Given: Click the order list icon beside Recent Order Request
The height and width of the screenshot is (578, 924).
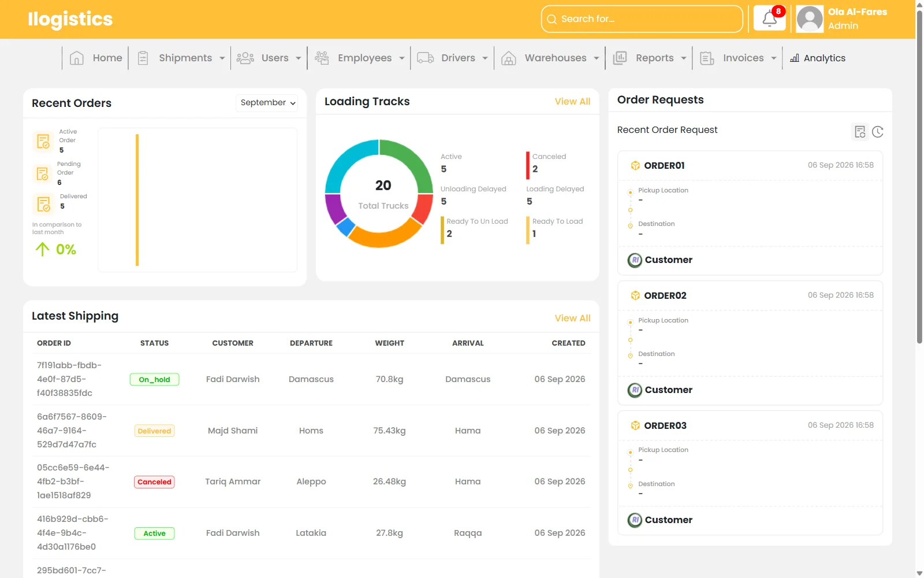Looking at the screenshot, I should pos(860,132).
